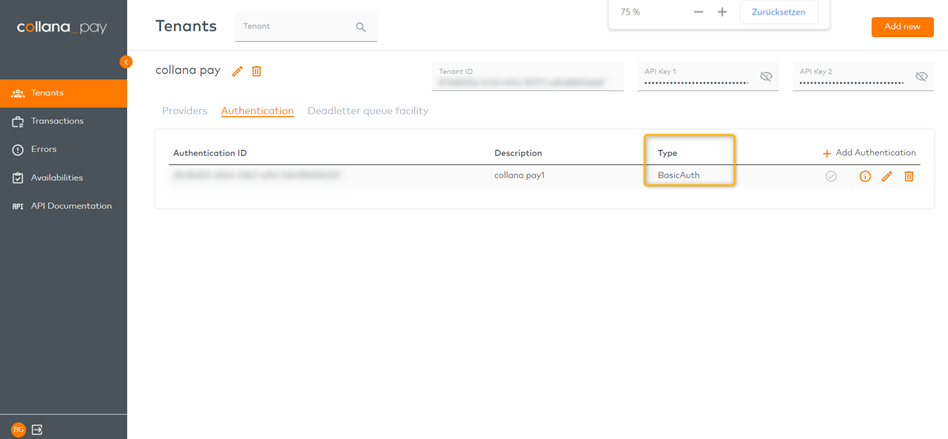Show info for collana pay1 authentication

tap(865, 177)
